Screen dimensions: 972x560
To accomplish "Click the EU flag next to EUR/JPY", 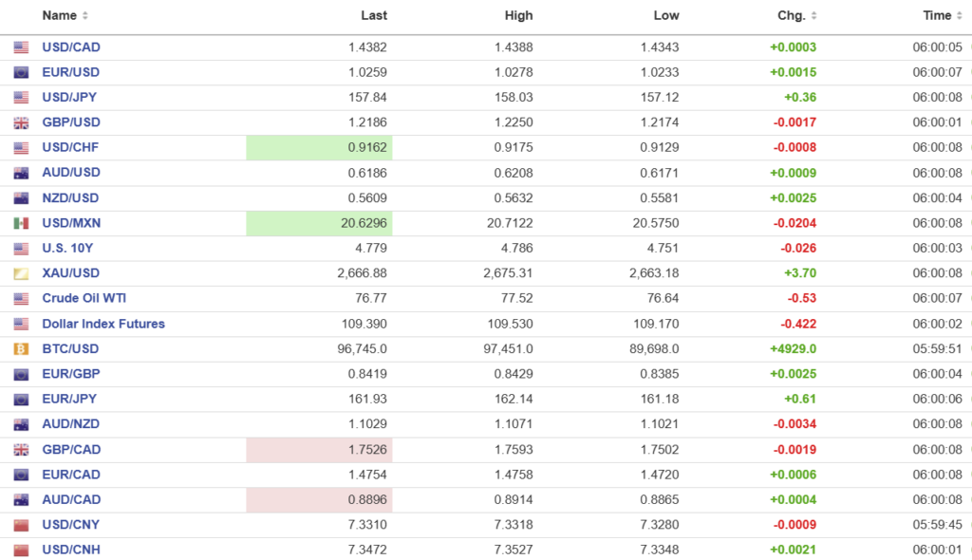I will click(x=21, y=400).
